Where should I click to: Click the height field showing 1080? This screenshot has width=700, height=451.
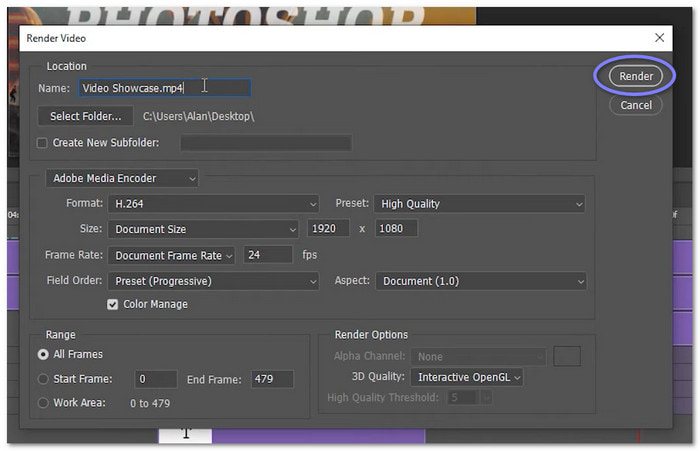pyautogui.click(x=396, y=229)
